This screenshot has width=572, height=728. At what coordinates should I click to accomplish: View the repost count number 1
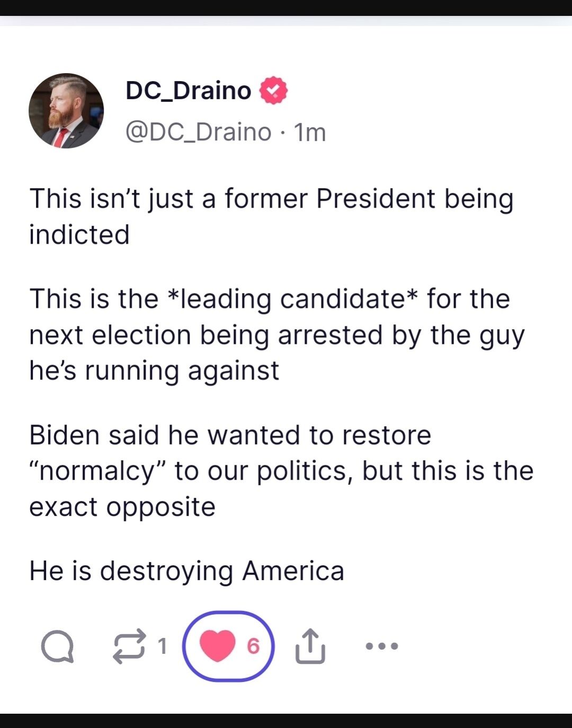162,646
